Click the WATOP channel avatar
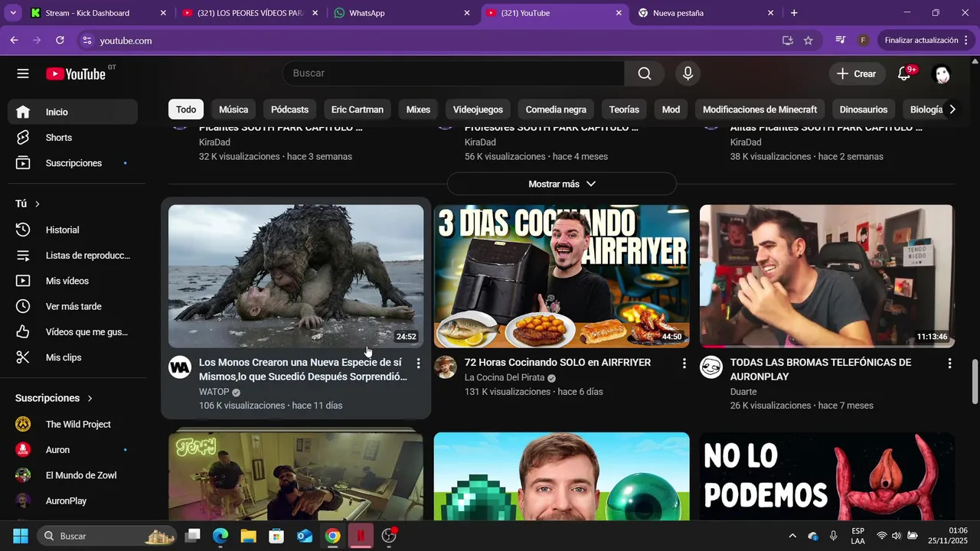The image size is (980, 551). point(180,367)
